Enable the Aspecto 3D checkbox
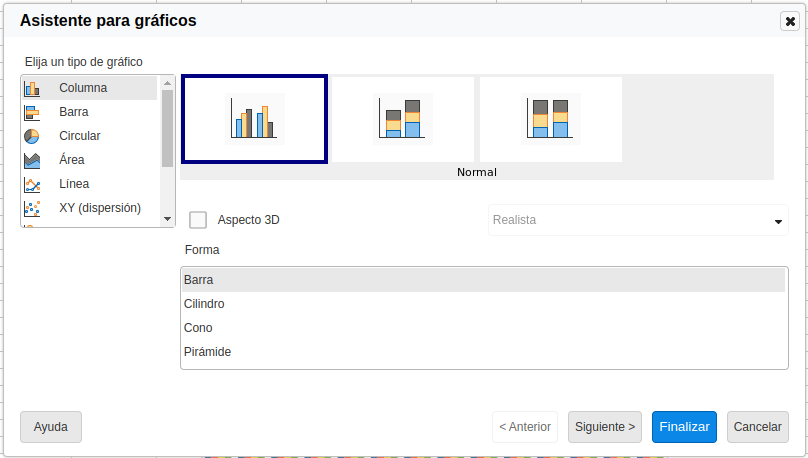The width and height of the screenshot is (808, 458). click(198, 220)
